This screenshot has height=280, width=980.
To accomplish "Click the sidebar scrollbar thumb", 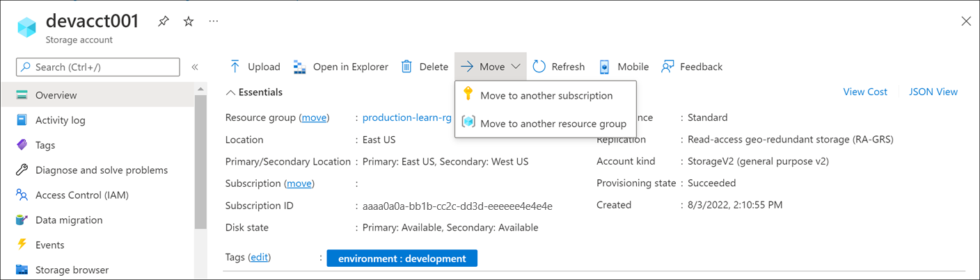I will click(200, 161).
